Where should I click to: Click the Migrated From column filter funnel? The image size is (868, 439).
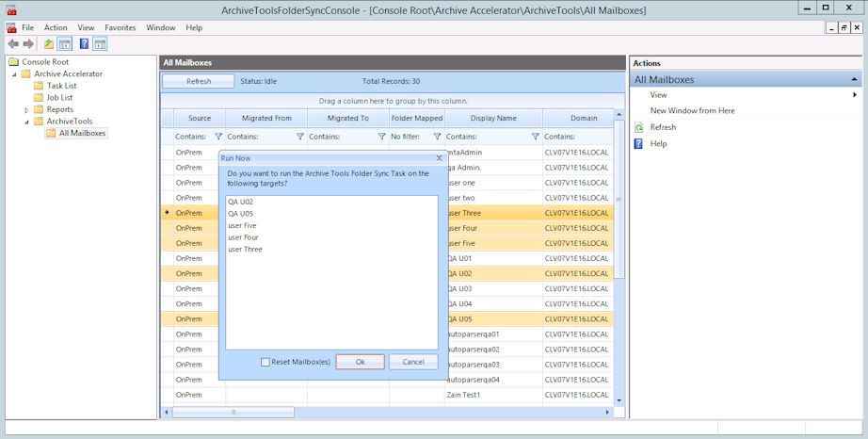coord(300,137)
